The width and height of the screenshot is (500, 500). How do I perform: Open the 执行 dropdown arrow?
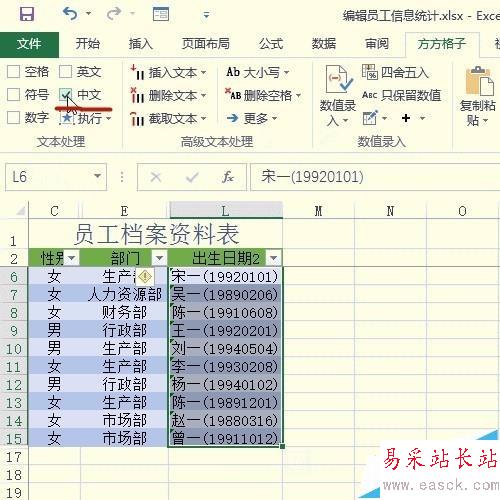point(108,118)
